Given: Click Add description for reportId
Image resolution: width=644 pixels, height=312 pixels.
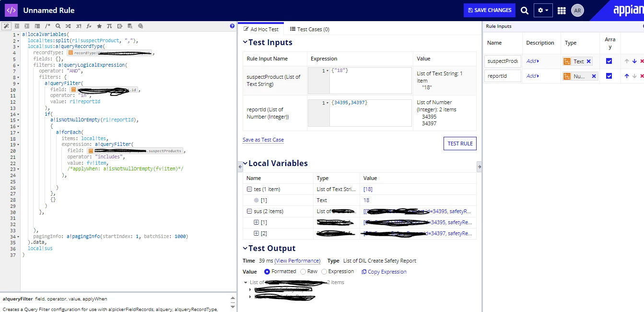Looking at the screenshot, I should tap(532, 76).
